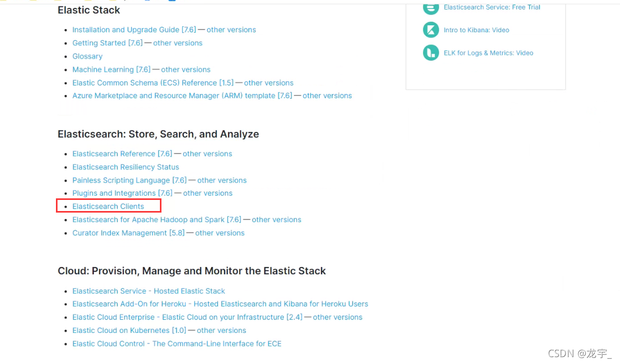Click the 'Elastic Stack' heading
This screenshot has width=620, height=364.
[89, 10]
